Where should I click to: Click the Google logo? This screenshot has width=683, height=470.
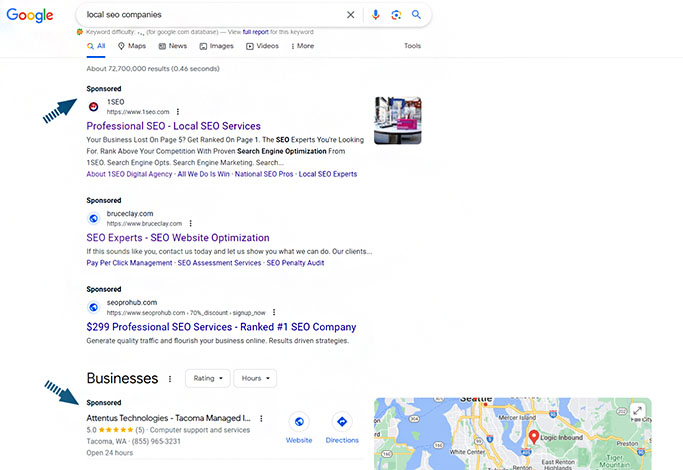coord(30,15)
